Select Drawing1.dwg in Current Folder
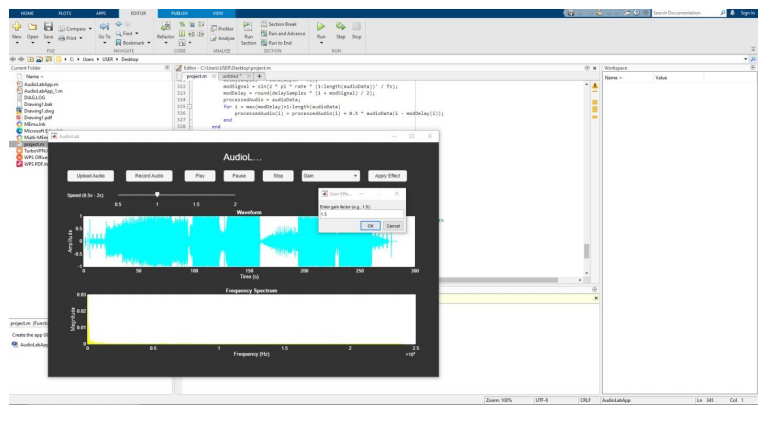 tap(39, 111)
